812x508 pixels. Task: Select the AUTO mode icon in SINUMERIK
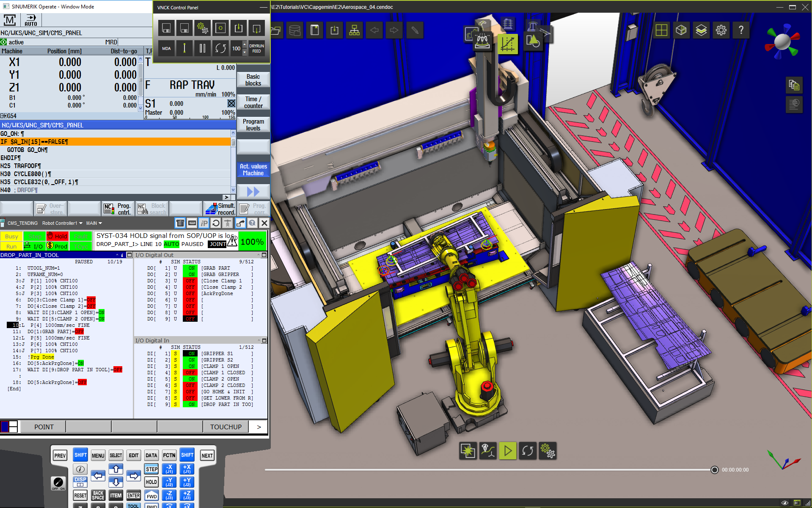31,20
